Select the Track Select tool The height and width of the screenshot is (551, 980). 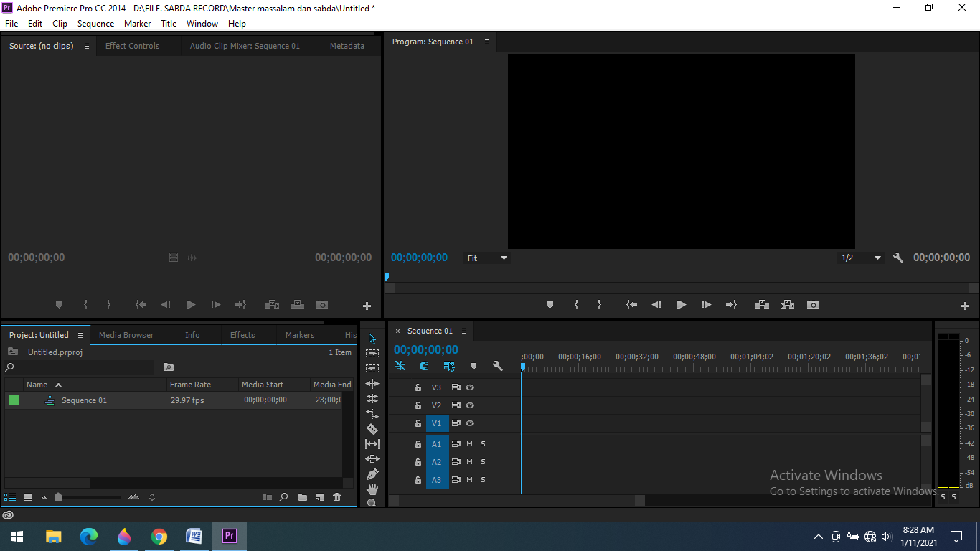(372, 354)
